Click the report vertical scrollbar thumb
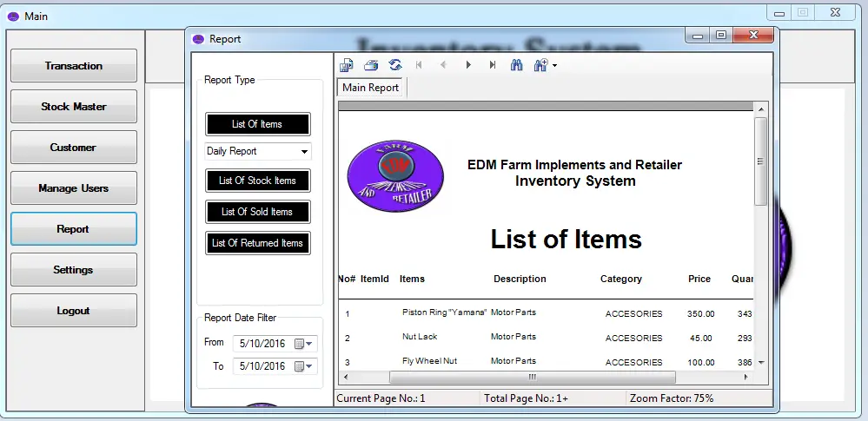Screen dimensions: 868x421 (x=760, y=161)
